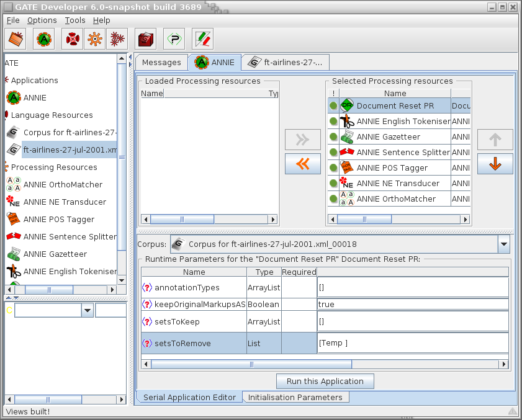This screenshot has width=522, height=420.
Task: Click the ANNIE English Tokeniser icon in left tree
Action: point(14,271)
